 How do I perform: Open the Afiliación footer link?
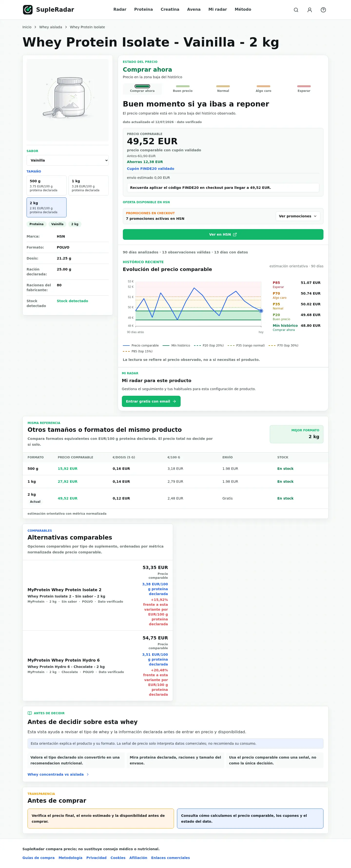click(138, 858)
